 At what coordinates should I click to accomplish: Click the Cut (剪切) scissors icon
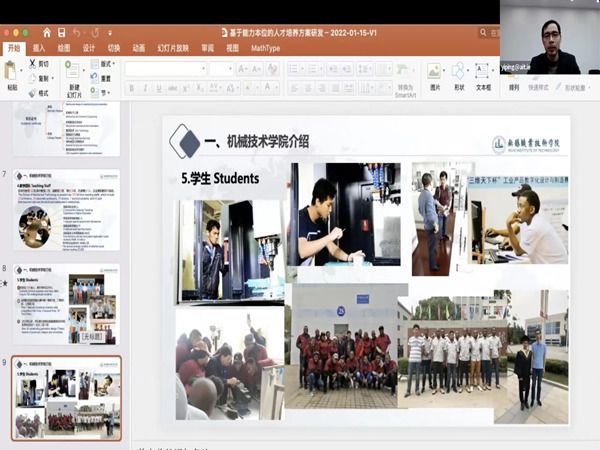pyautogui.click(x=31, y=64)
